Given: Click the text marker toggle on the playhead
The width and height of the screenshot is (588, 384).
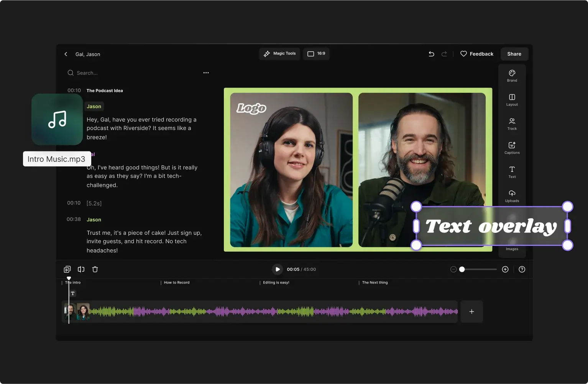Looking at the screenshot, I should click(72, 293).
